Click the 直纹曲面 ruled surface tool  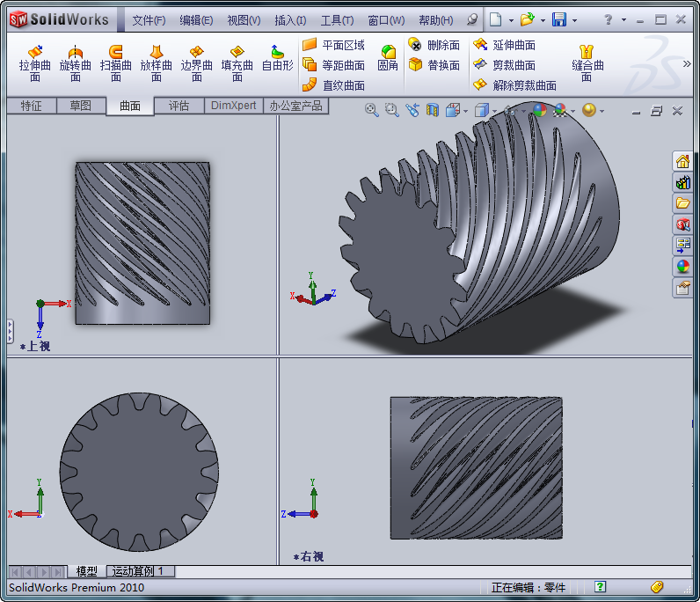pos(333,84)
